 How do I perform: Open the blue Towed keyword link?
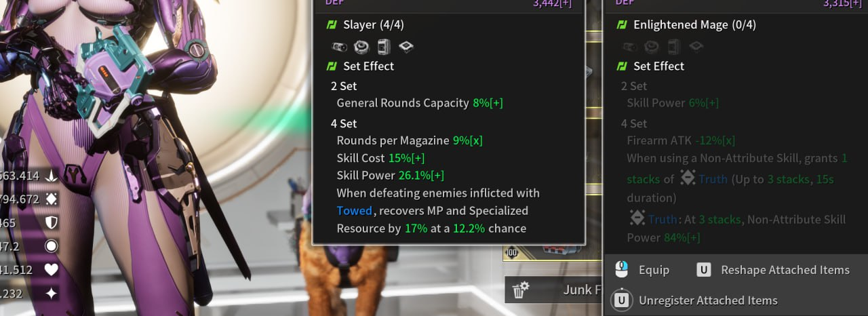(x=354, y=211)
